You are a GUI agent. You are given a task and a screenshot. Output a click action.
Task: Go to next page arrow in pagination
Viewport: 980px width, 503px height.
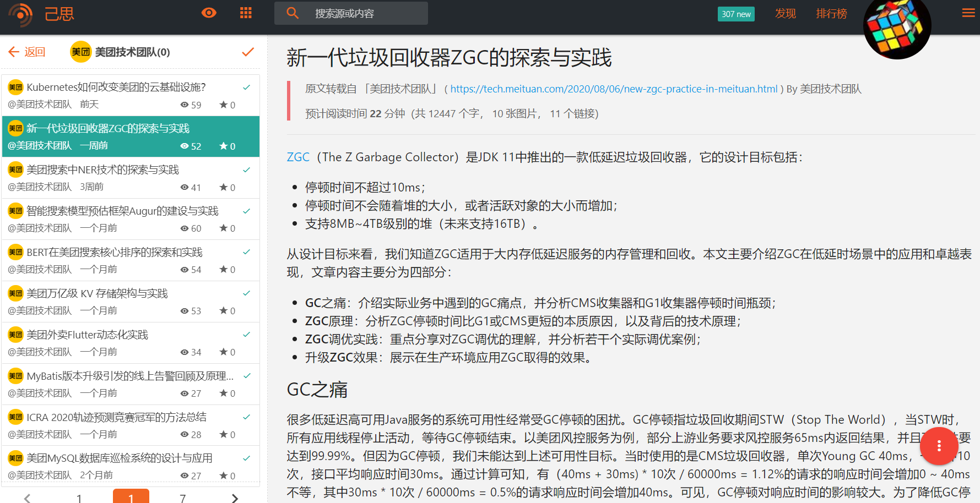pyautogui.click(x=235, y=498)
